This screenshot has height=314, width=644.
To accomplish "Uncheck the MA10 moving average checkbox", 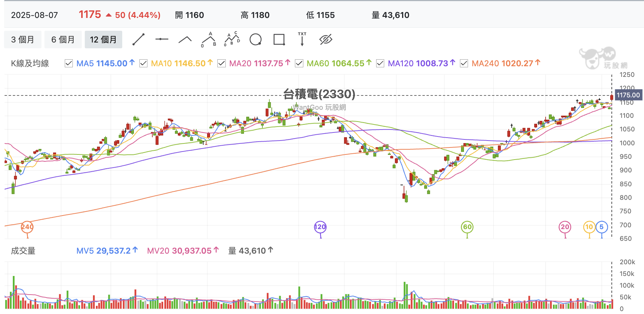I will (143, 63).
